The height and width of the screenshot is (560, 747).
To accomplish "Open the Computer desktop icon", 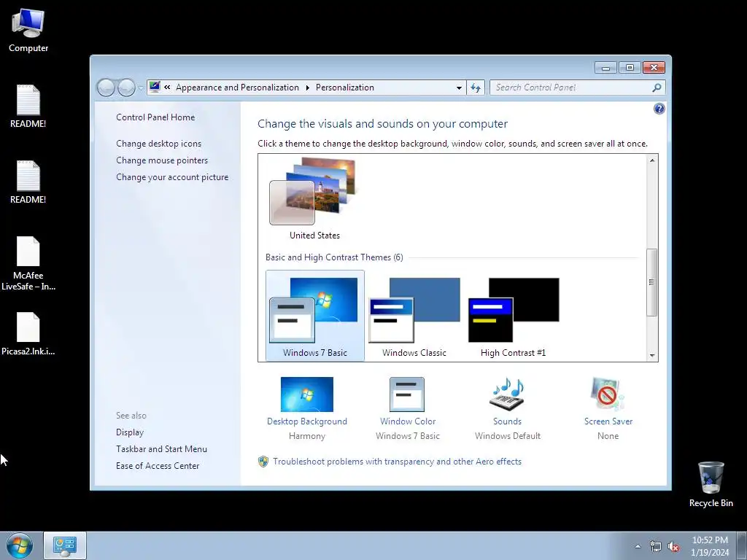I will tap(28, 31).
